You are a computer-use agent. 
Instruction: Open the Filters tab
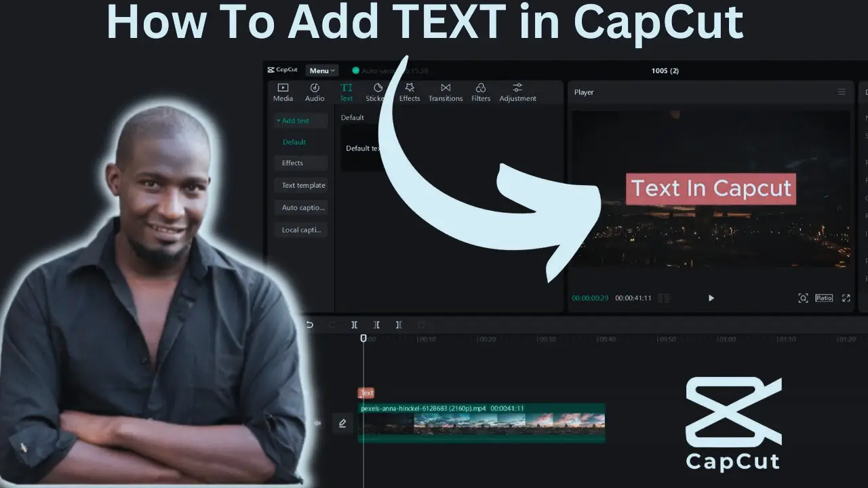click(x=481, y=93)
